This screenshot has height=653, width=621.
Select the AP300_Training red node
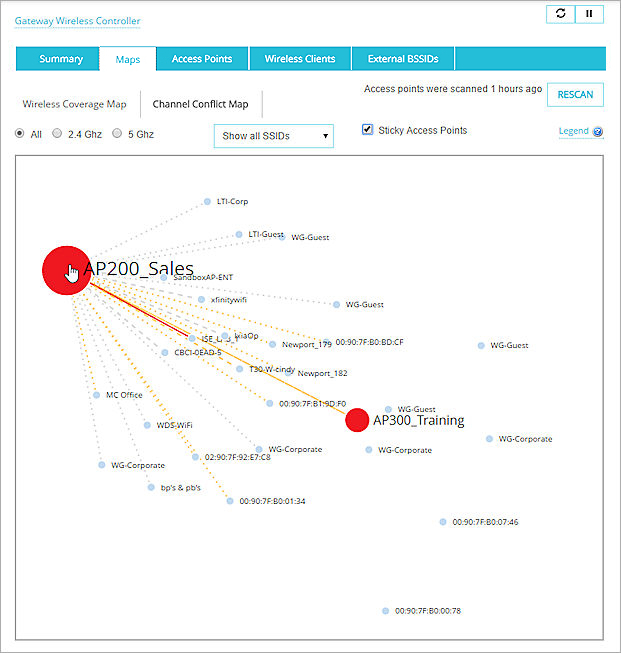coord(357,420)
